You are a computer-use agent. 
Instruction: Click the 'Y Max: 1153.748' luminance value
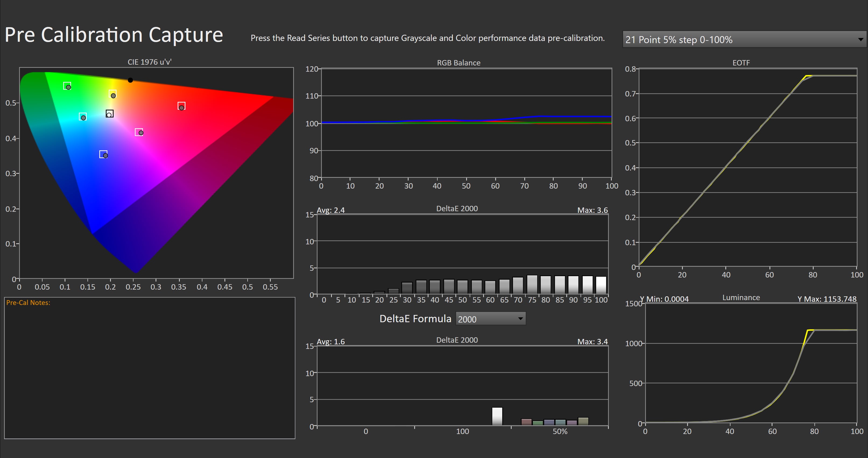click(x=827, y=299)
